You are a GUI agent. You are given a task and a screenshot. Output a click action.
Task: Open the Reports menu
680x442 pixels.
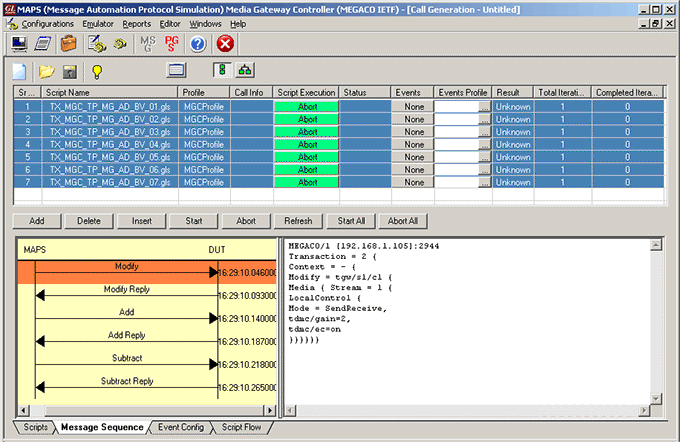pyautogui.click(x=137, y=24)
